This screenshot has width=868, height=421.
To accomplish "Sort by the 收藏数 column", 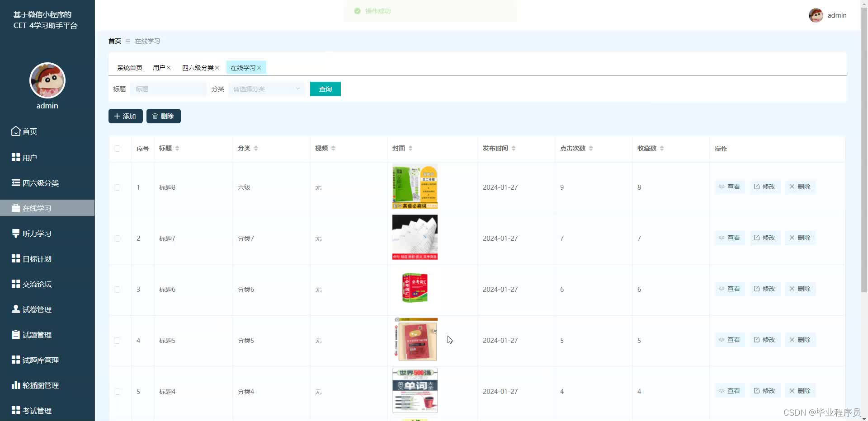I will (662, 149).
